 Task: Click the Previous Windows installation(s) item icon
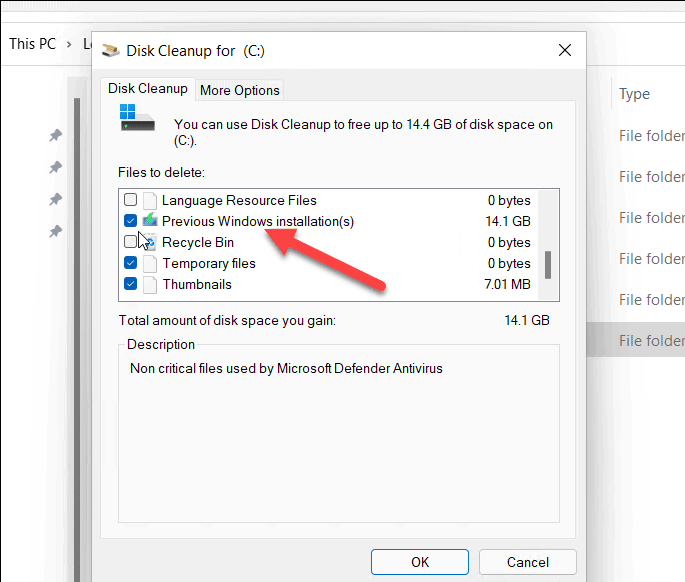tap(150, 221)
